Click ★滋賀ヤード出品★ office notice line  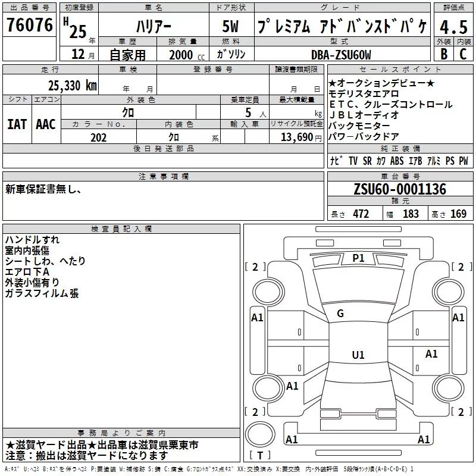(102, 445)
